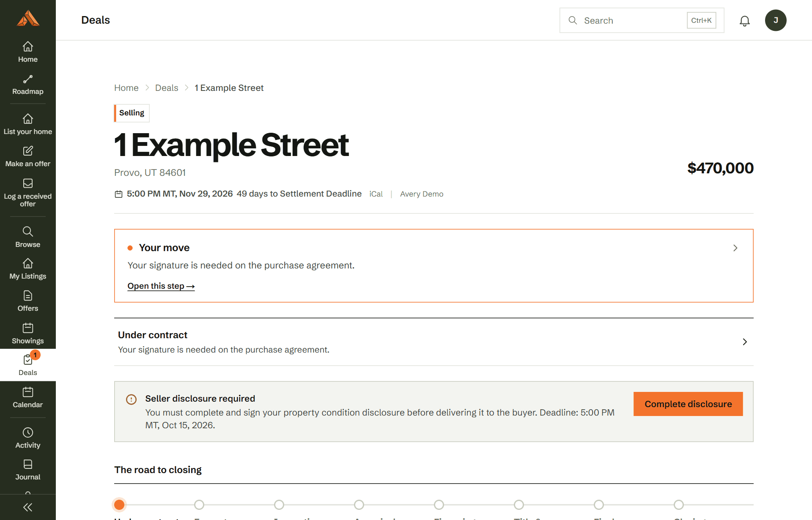Expand the Under contract row chevron
The width and height of the screenshot is (812, 520).
745,342
